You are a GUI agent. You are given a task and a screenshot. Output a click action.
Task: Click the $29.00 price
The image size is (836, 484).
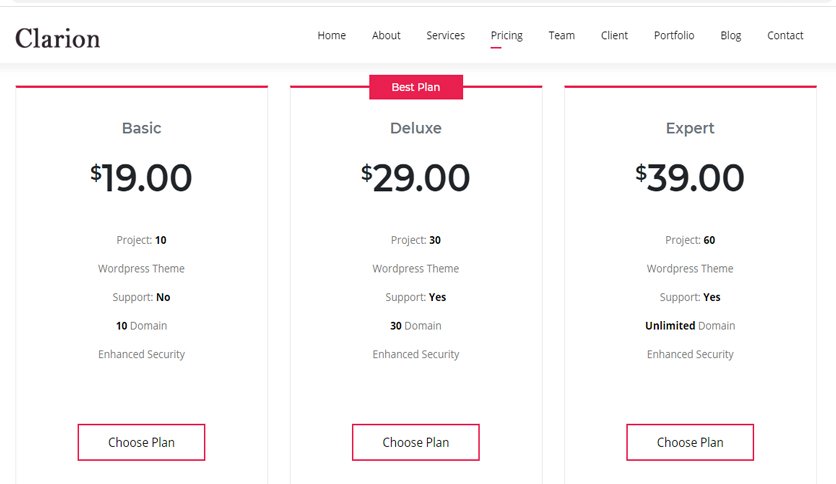pyautogui.click(x=416, y=178)
